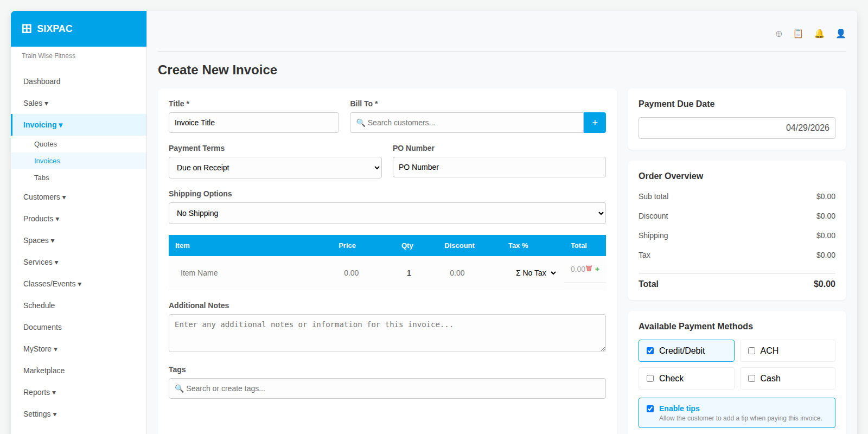Click the Tax % column header

pos(518,246)
